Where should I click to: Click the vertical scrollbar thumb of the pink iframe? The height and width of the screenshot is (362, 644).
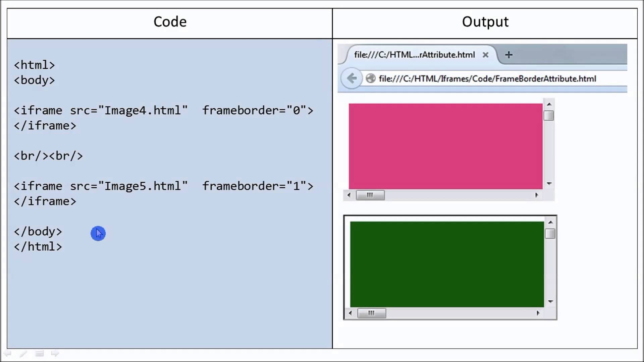tap(549, 116)
